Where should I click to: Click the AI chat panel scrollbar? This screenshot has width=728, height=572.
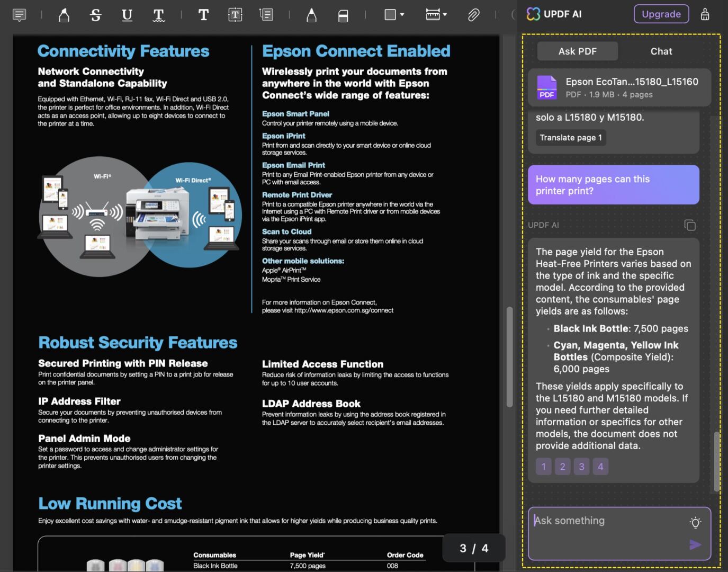tap(716, 461)
